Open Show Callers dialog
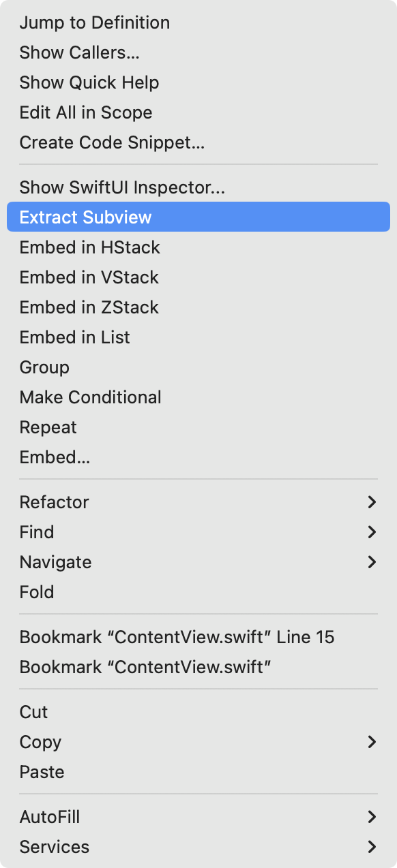This screenshot has height=868, width=397. pos(80,52)
